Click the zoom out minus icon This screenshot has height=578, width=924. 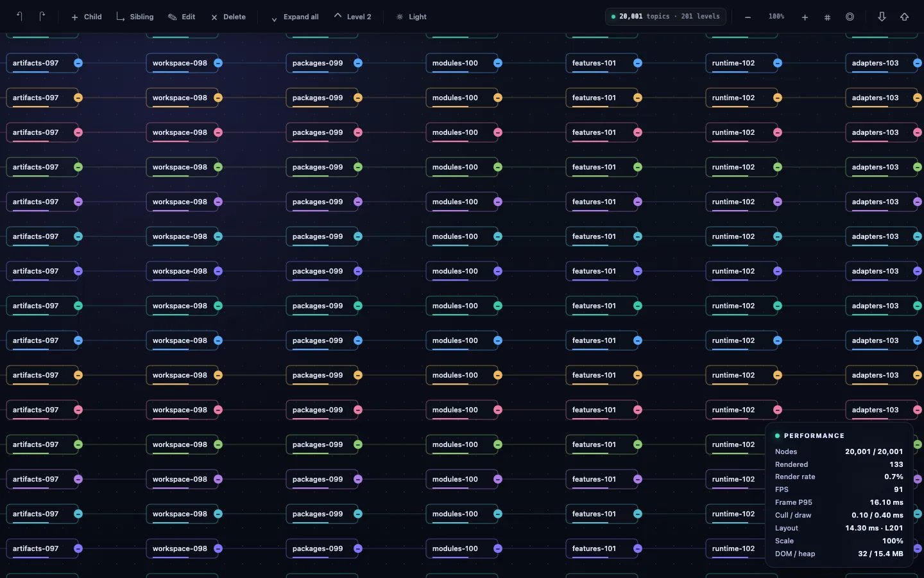tap(748, 17)
